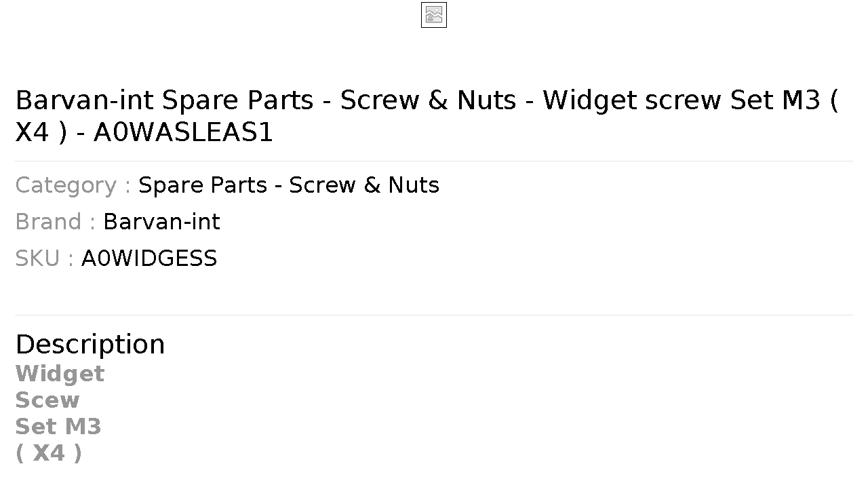868x481 pixels.
Task: Click Widget screw Set M3 in the title
Action: 682,100
